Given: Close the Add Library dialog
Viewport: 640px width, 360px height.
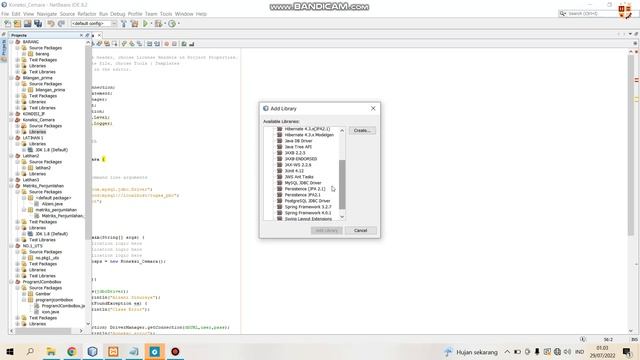Looking at the screenshot, I should click(373, 109).
